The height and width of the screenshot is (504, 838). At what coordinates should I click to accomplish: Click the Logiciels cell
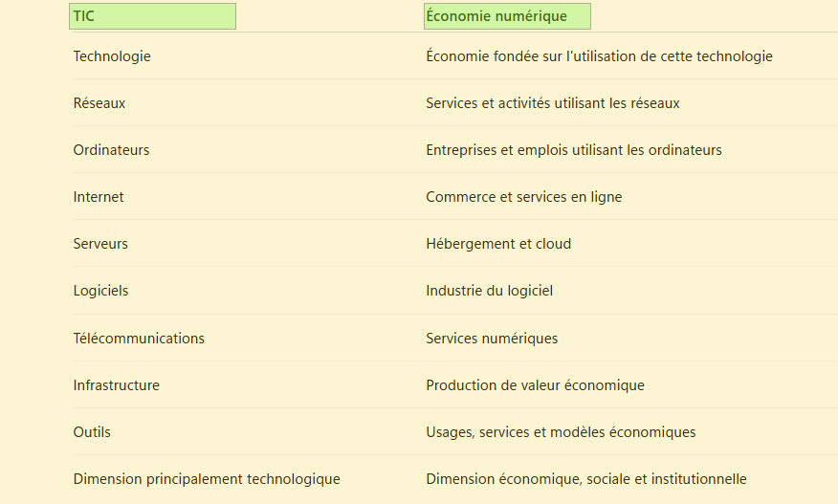point(100,291)
